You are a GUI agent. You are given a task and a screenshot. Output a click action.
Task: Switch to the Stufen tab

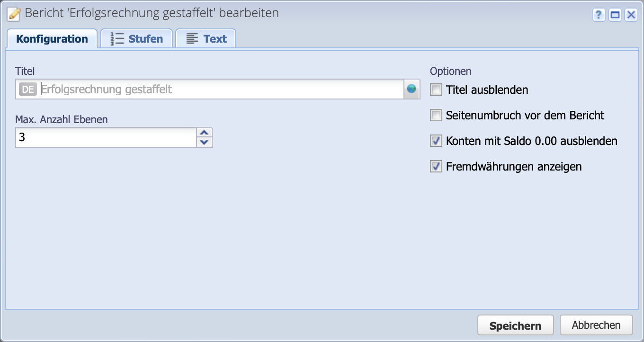point(136,38)
